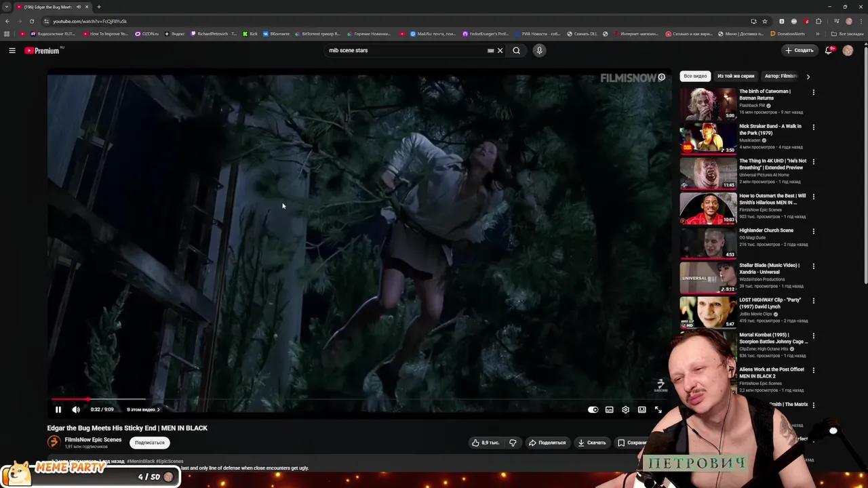Open options menu for Highlander Church Scene
This screenshot has width=868, height=488.
tap(814, 231)
